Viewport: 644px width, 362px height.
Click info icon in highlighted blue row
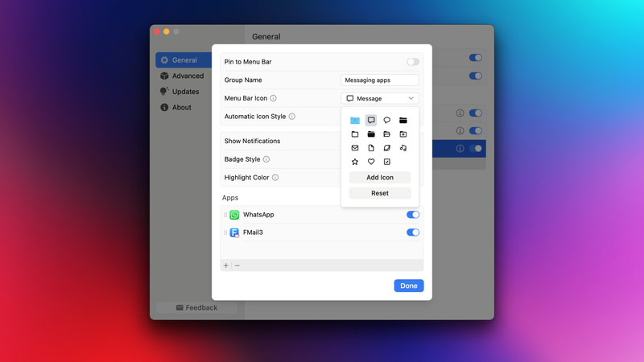tap(460, 149)
